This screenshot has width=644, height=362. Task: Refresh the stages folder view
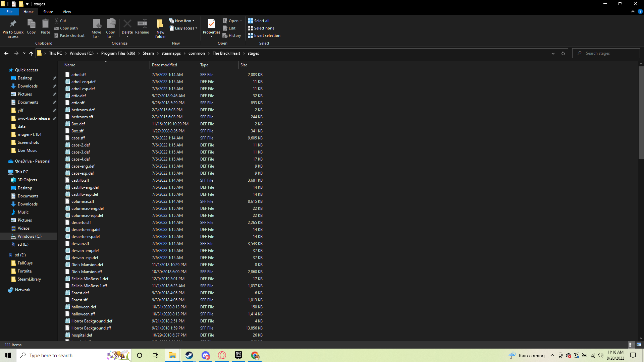(x=563, y=53)
